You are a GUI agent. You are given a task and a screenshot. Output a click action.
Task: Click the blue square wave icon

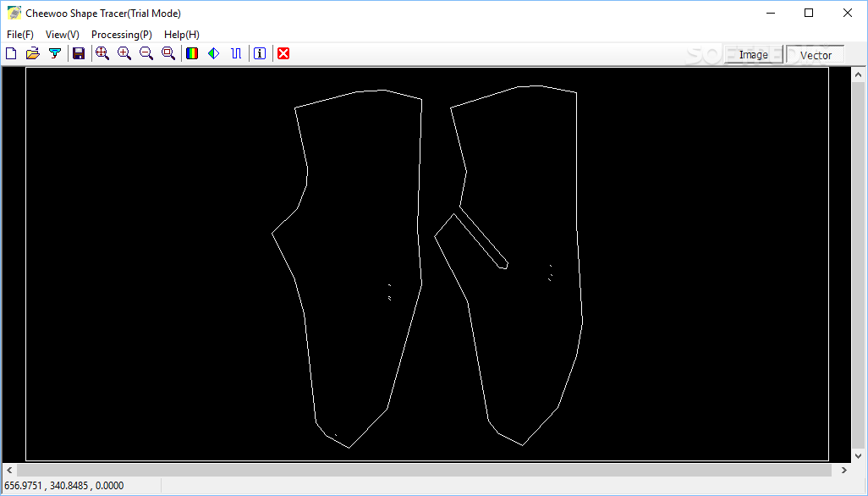point(236,53)
